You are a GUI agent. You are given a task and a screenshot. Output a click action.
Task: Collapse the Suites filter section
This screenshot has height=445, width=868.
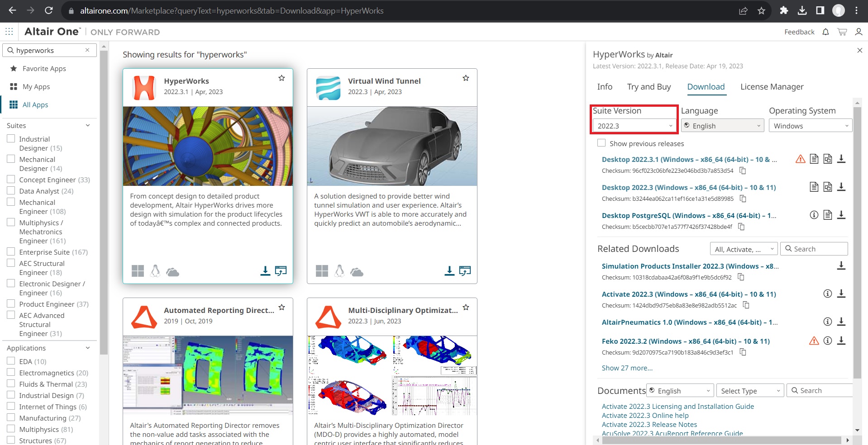pos(87,125)
